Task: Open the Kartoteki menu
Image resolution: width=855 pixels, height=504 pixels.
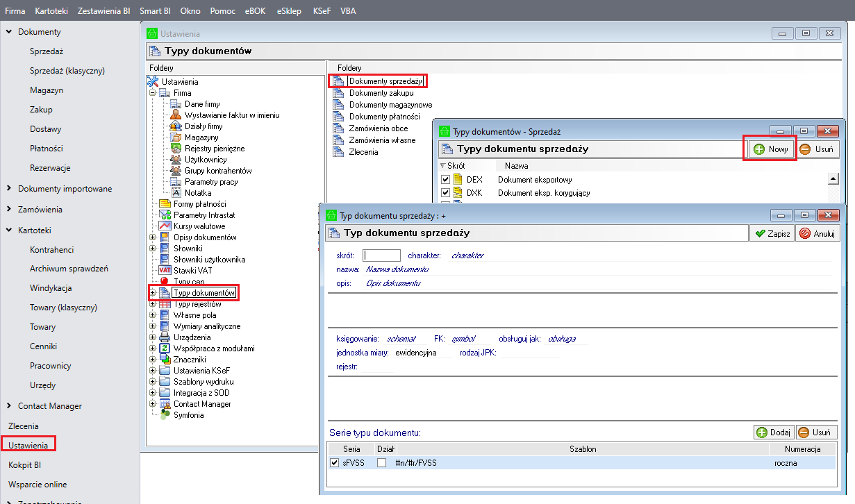Action: (51, 11)
